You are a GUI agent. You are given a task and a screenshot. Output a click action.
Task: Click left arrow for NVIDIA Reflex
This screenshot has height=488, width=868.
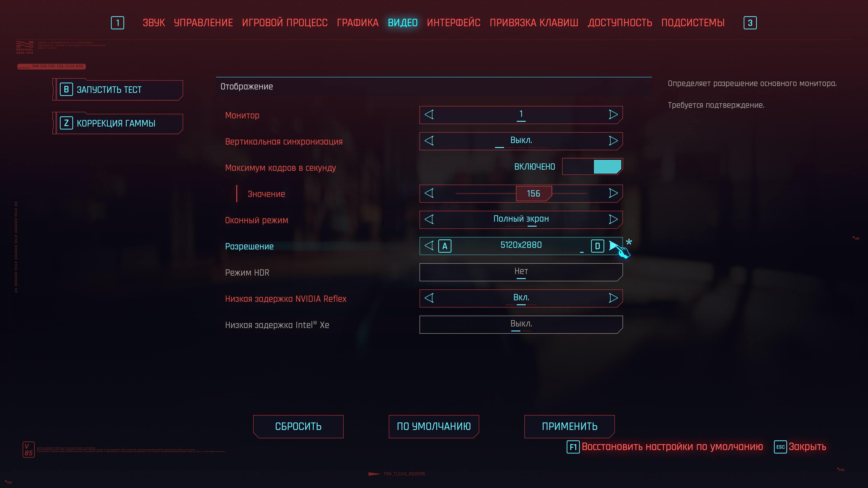click(429, 298)
